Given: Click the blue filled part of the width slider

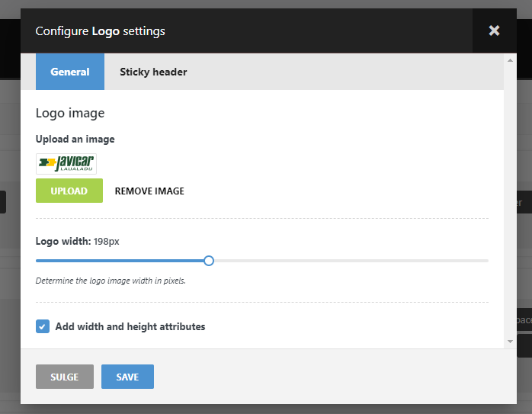Looking at the screenshot, I should click(120, 261).
